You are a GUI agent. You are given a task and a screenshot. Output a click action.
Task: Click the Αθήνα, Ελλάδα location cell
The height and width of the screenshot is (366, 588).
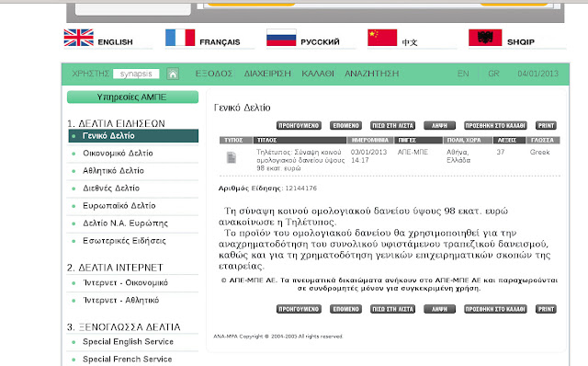(x=458, y=156)
